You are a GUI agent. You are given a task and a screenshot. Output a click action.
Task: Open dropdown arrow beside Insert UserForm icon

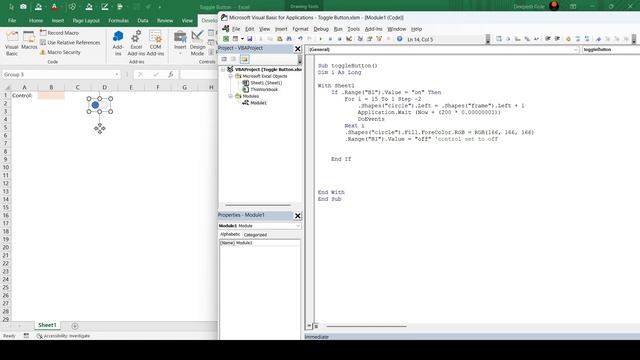(x=242, y=39)
